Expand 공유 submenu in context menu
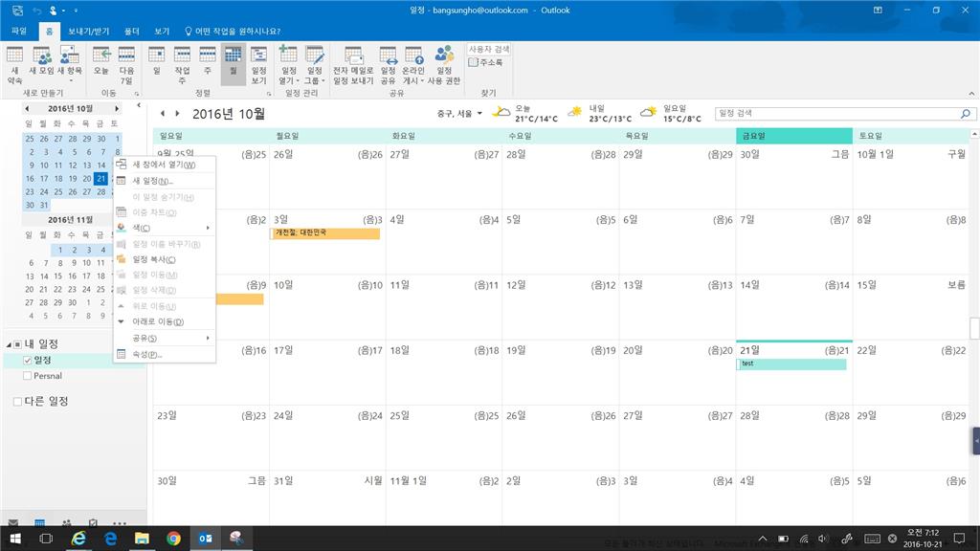The height and width of the screenshot is (551, 980). (165, 338)
